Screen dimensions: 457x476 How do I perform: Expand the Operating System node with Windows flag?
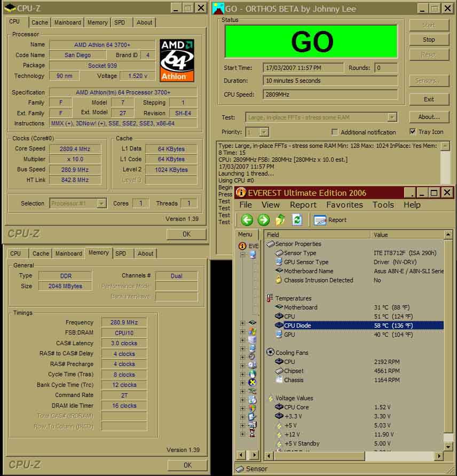pos(242,331)
